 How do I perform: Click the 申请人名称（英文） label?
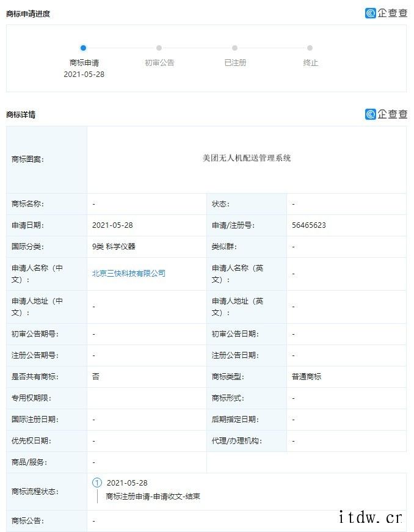click(238, 274)
